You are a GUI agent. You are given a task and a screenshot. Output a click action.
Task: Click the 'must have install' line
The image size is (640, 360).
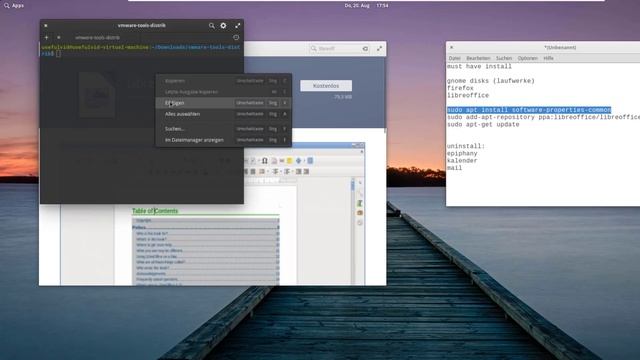point(479,66)
